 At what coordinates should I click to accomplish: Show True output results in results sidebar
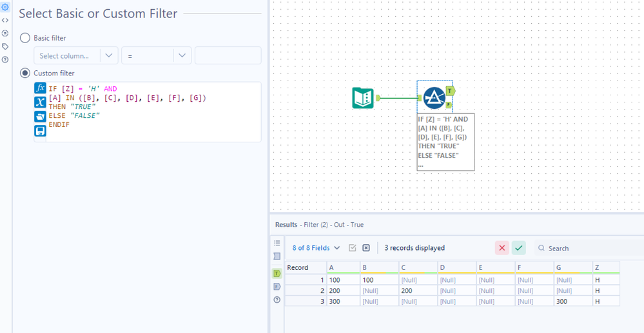[277, 273]
